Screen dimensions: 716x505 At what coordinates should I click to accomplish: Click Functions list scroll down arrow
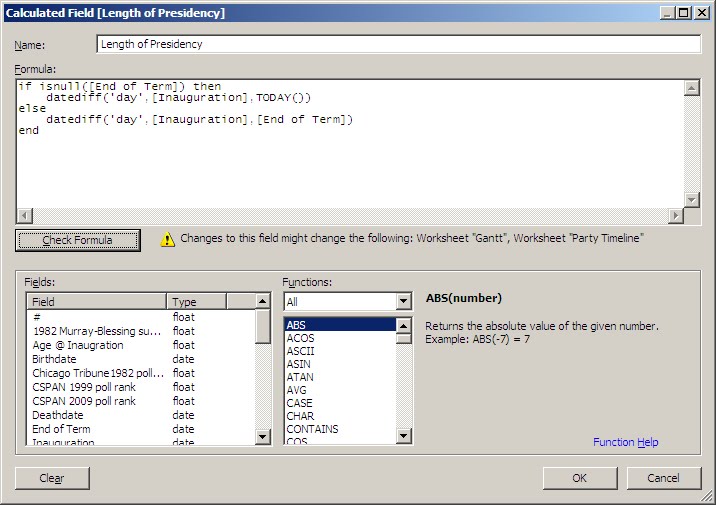(403, 436)
